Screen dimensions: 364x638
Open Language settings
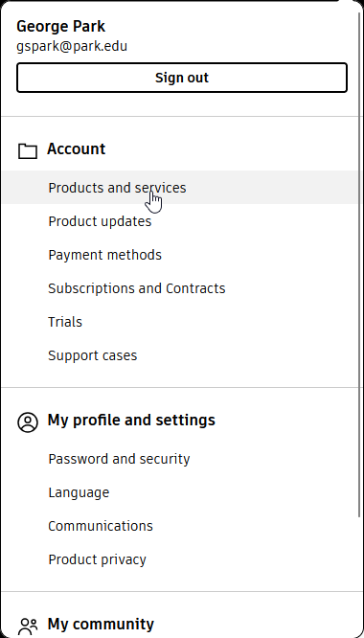[79, 492]
